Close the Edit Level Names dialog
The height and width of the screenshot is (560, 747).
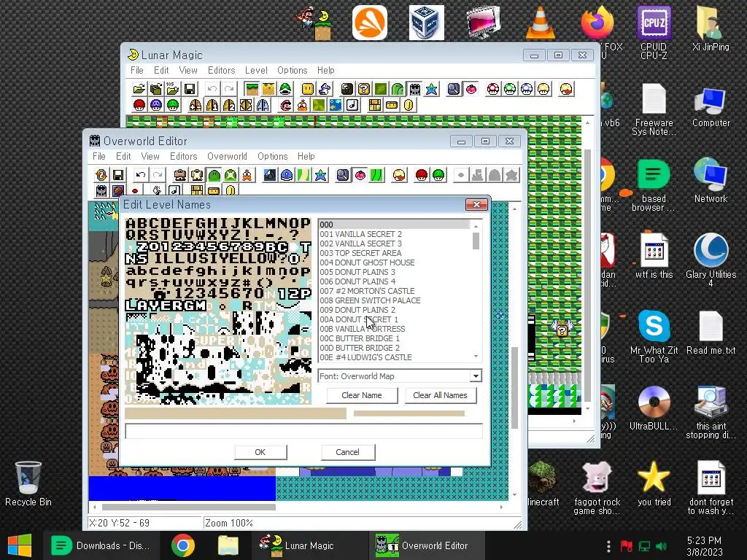pyautogui.click(x=476, y=204)
